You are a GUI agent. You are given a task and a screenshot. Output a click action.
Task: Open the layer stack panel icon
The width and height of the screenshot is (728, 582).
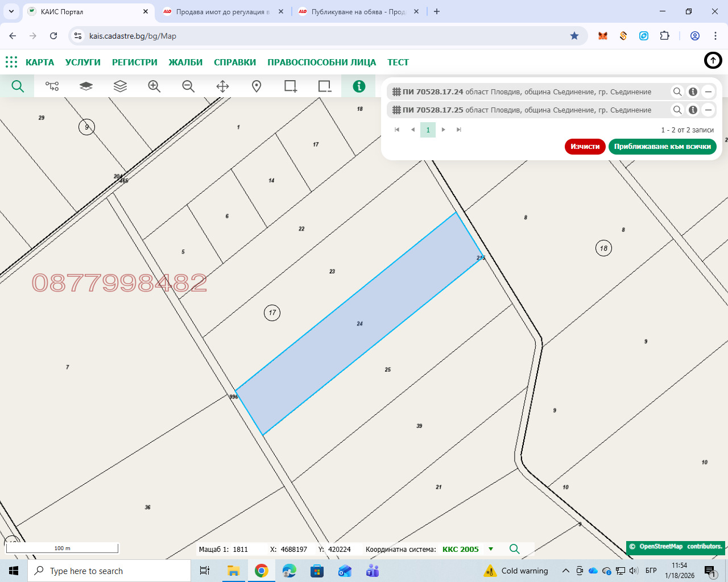(119, 86)
